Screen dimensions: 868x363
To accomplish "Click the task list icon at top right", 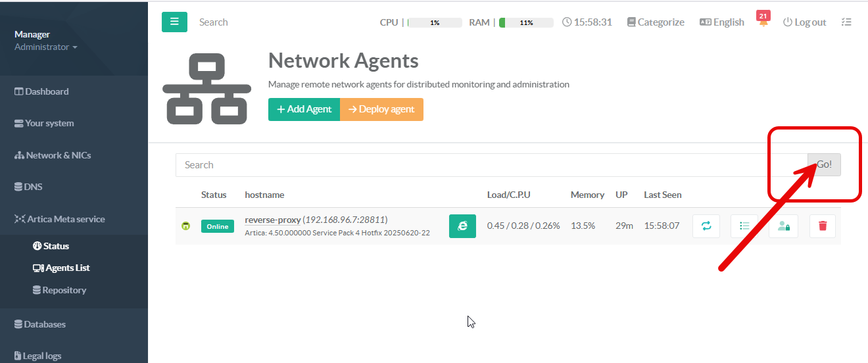I will coord(846,22).
